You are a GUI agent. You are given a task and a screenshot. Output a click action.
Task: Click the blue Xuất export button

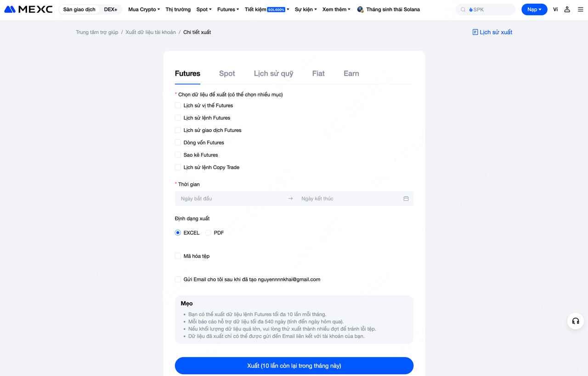294,366
